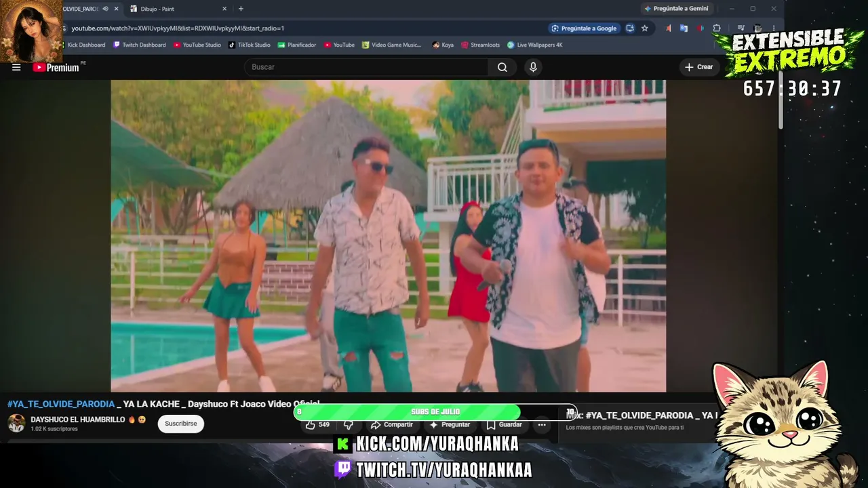Open a new browser tab

(x=241, y=9)
